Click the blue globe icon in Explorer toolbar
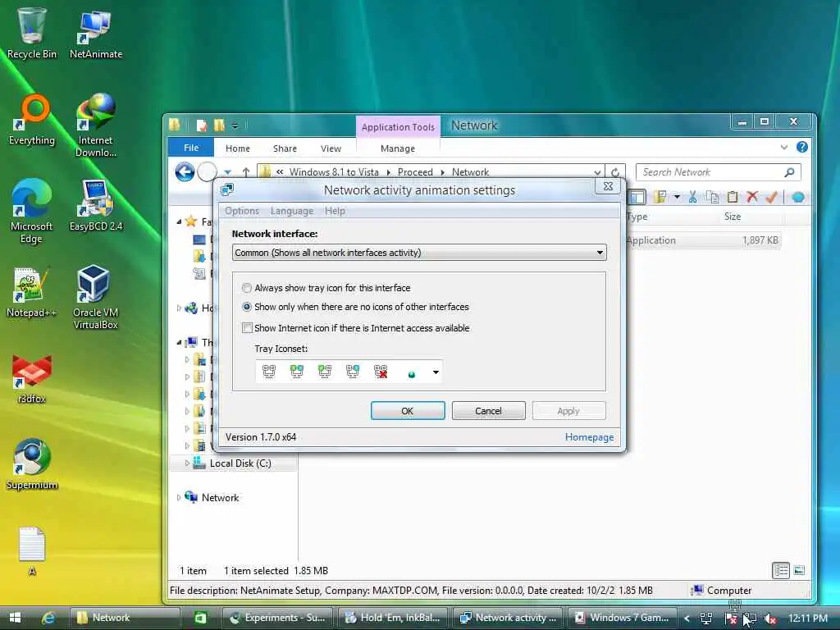840x630 pixels. click(797, 197)
